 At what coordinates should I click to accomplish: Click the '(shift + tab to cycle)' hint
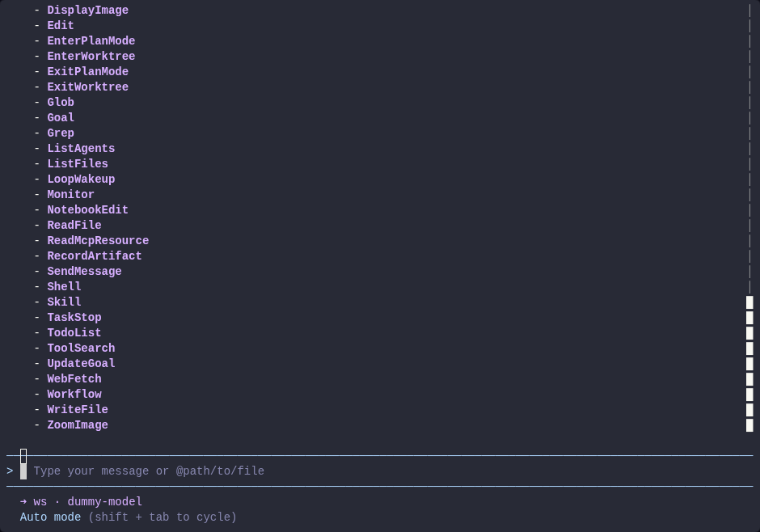(163, 517)
